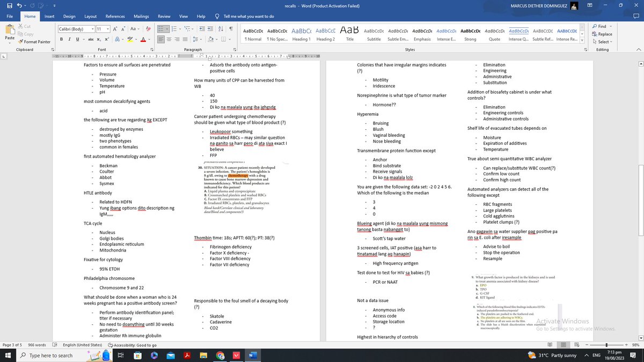Toggle show paragraph marks
This screenshot has height=362, width=644.
[x=231, y=29]
